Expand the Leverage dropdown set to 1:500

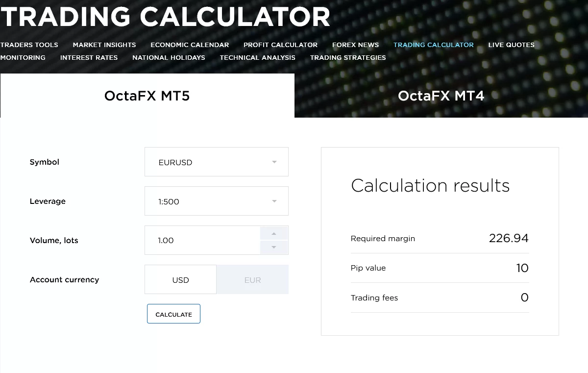click(217, 201)
